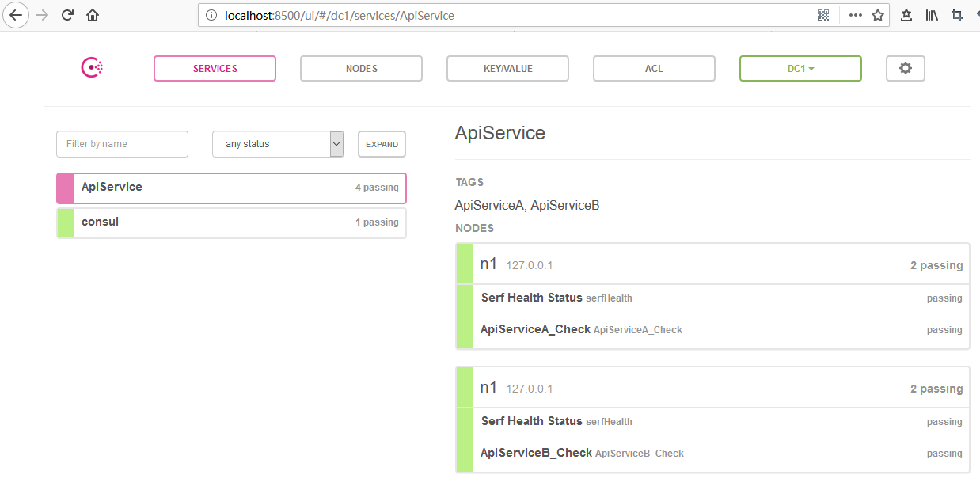Switch to the Services tab
The image size is (980, 486).
(x=215, y=68)
